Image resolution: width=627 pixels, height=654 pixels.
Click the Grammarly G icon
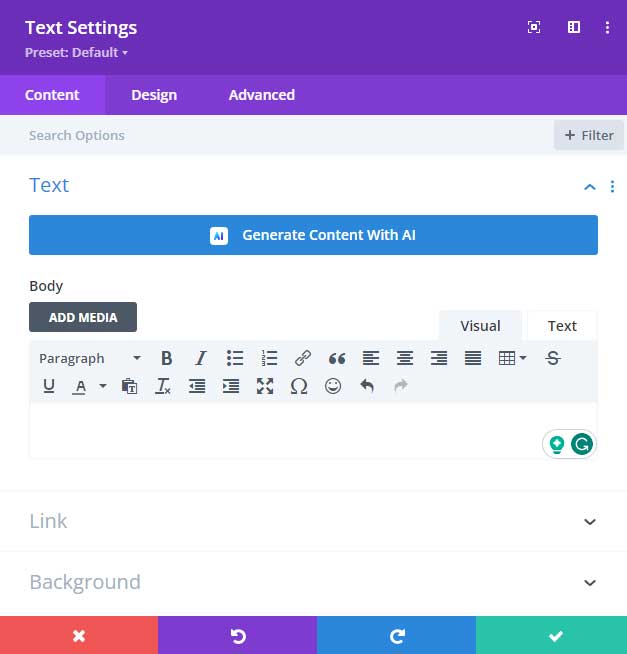pyautogui.click(x=582, y=444)
